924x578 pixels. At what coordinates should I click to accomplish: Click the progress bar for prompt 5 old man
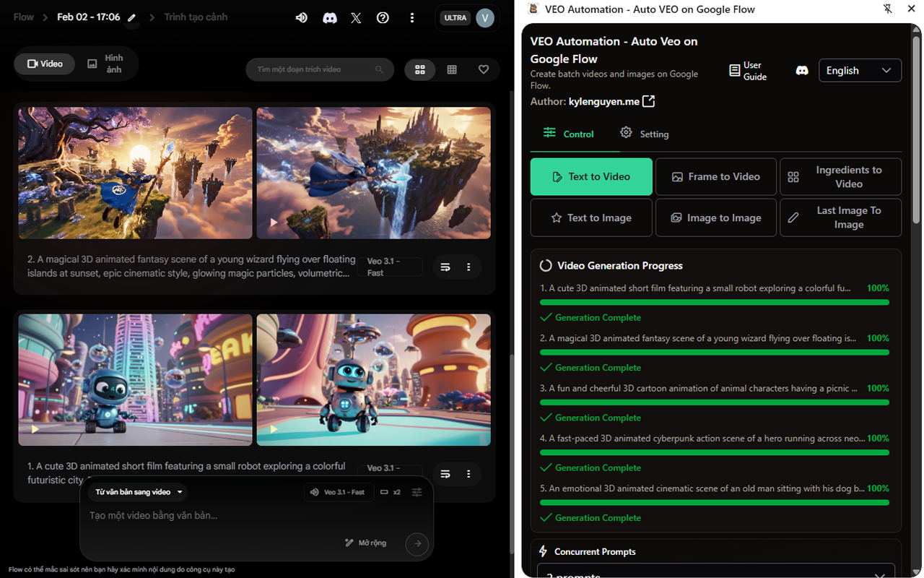(x=715, y=502)
